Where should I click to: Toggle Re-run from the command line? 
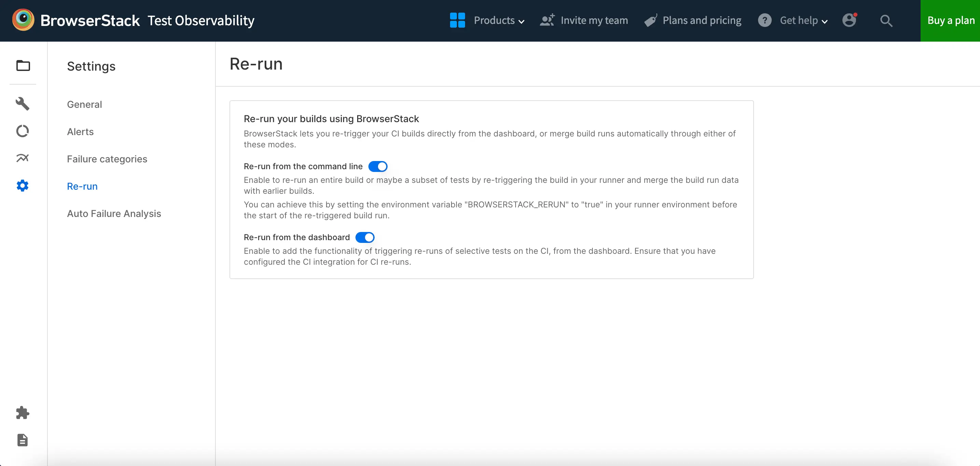378,166
